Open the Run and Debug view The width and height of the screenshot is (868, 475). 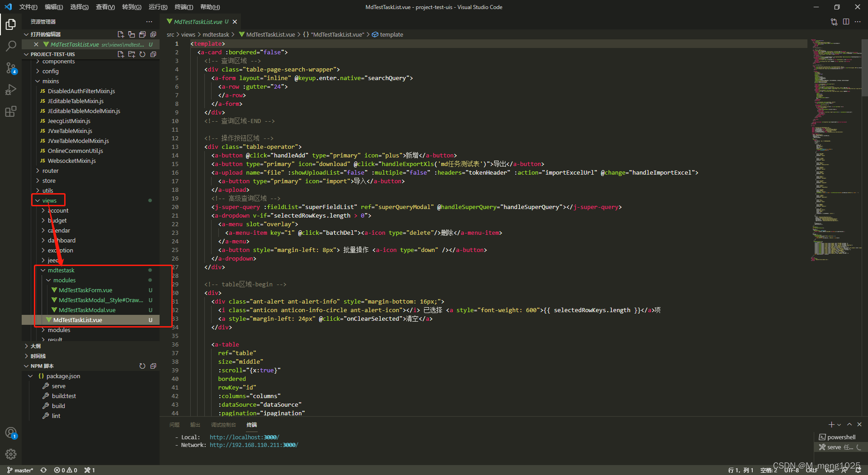tap(11, 90)
